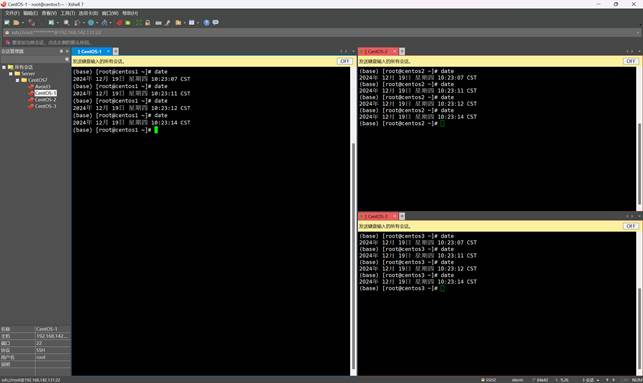Click the lock screen toolbar icon
The width and height of the screenshot is (643, 383).
pos(148,23)
